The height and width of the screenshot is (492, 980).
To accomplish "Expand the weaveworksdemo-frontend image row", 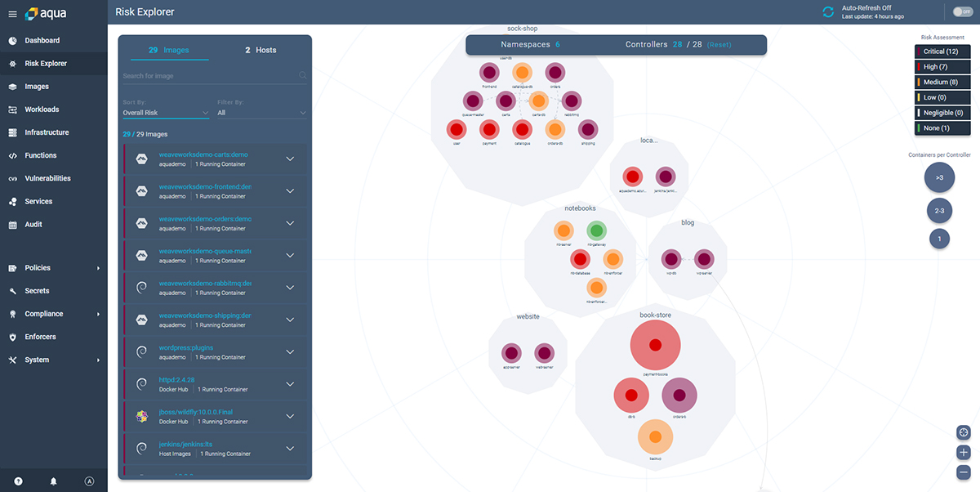I will [290, 191].
